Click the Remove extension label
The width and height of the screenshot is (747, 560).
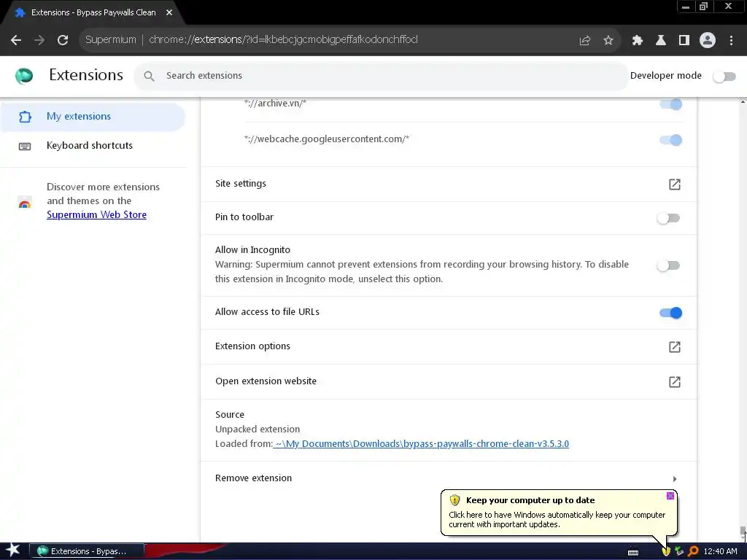[253, 478]
